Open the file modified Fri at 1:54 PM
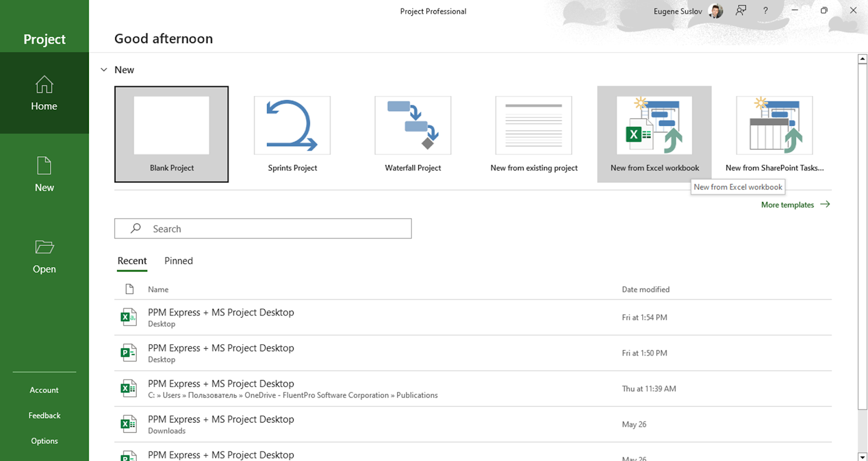The height and width of the screenshot is (461, 868). tap(473, 317)
